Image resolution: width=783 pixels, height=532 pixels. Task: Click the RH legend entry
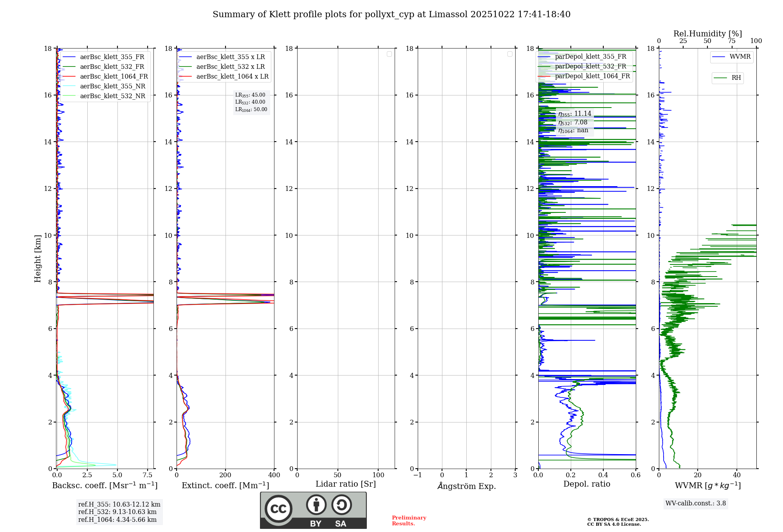[736, 78]
